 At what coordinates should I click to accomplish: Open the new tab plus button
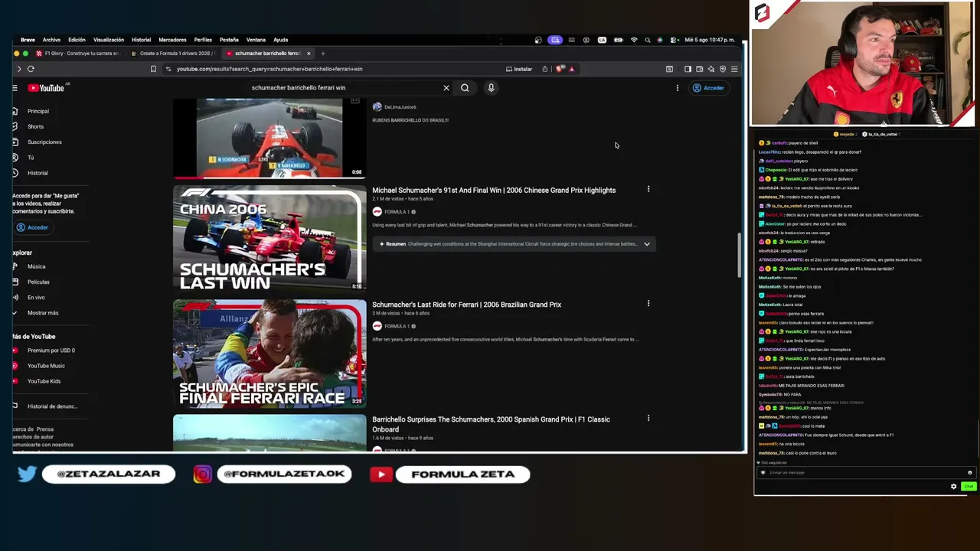pyautogui.click(x=323, y=54)
